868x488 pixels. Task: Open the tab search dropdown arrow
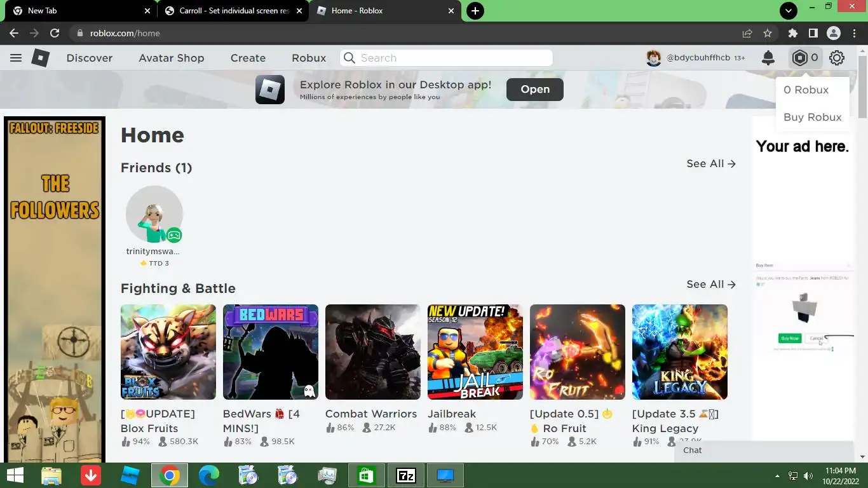[788, 11]
